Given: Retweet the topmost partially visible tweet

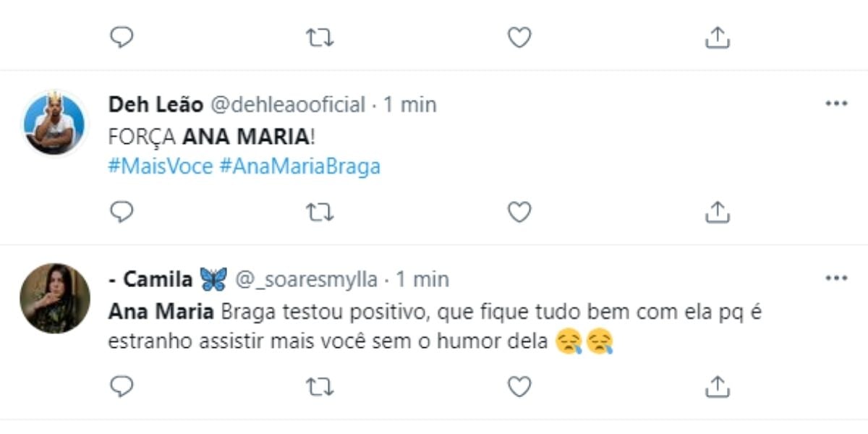Looking at the screenshot, I should point(320,38).
